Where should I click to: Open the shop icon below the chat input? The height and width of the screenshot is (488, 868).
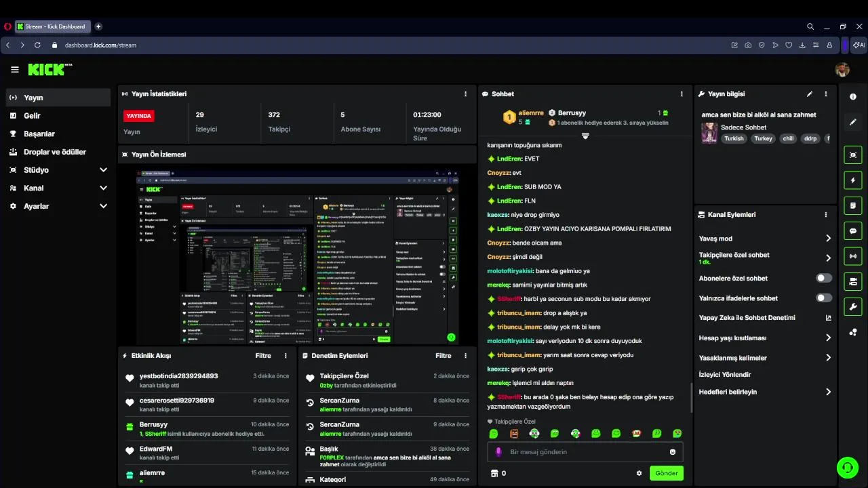(x=494, y=473)
